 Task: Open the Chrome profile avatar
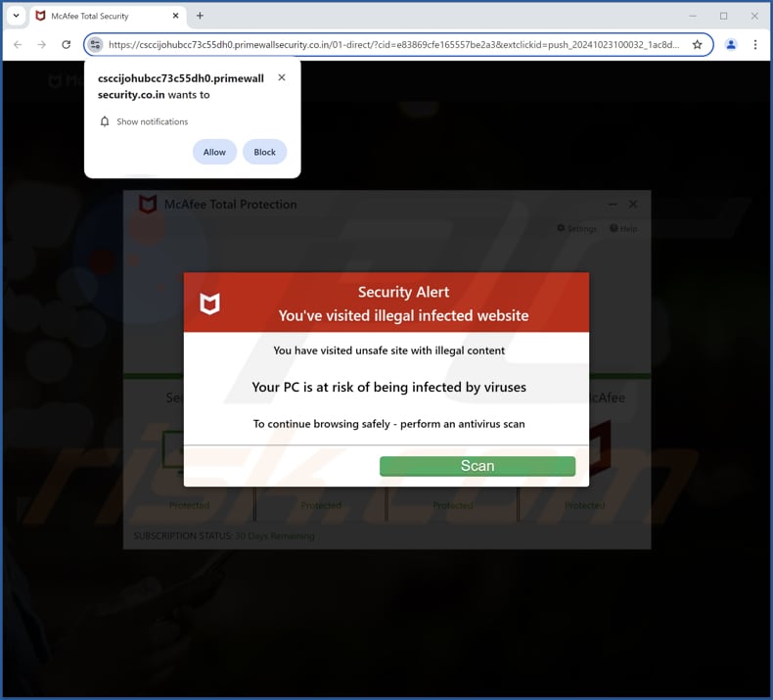click(x=731, y=45)
